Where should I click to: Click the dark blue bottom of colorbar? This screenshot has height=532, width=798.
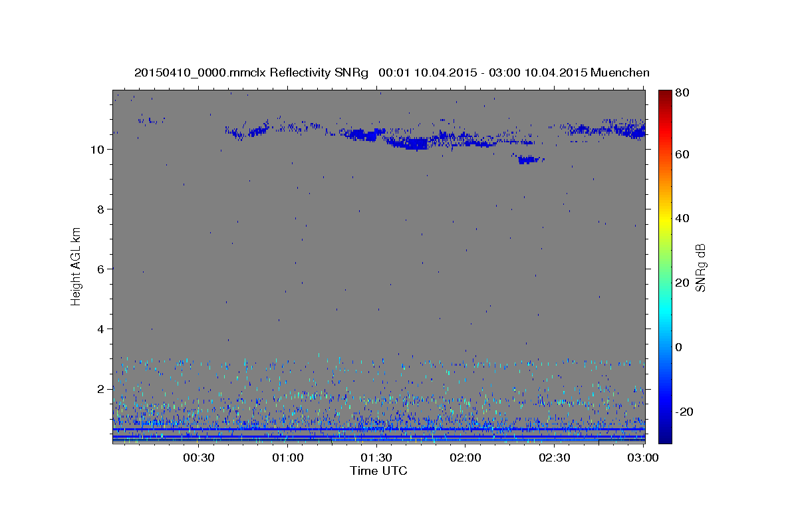coord(665,436)
